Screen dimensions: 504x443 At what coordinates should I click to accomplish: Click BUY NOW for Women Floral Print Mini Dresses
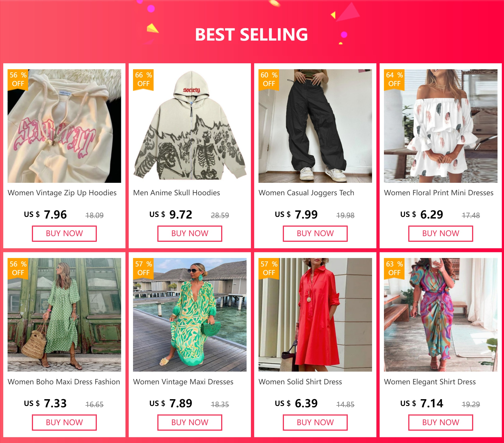tap(440, 233)
